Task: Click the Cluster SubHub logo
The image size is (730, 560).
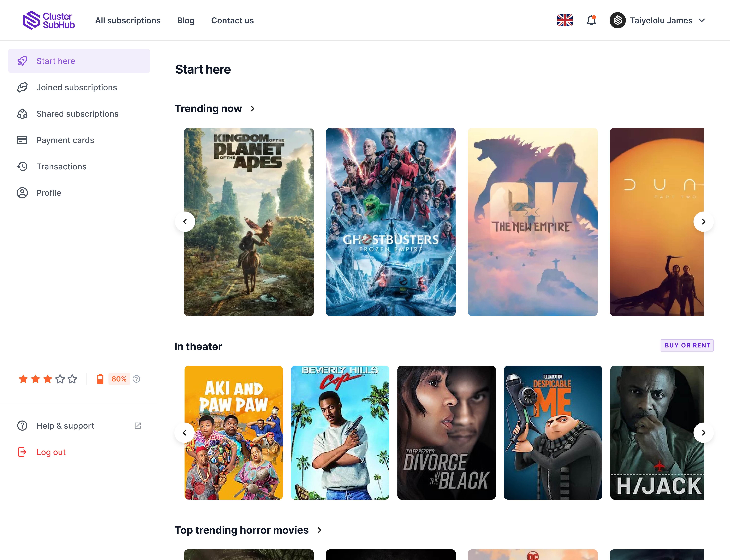Action: tap(49, 20)
